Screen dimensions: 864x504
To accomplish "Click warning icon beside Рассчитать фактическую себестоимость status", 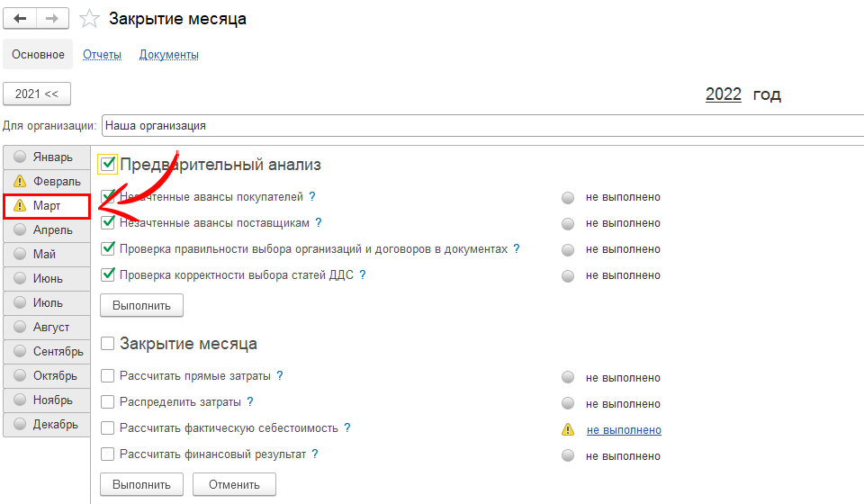I will point(567,430).
